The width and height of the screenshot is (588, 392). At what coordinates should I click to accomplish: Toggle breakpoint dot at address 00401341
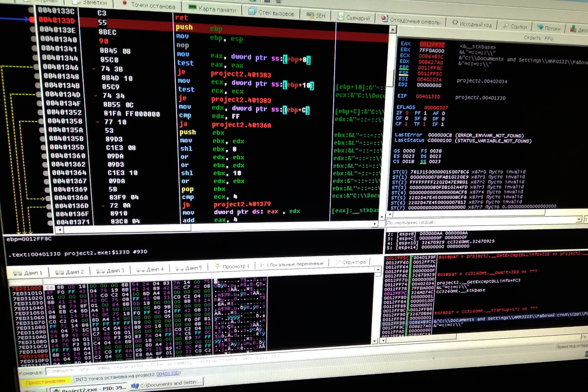point(34,48)
